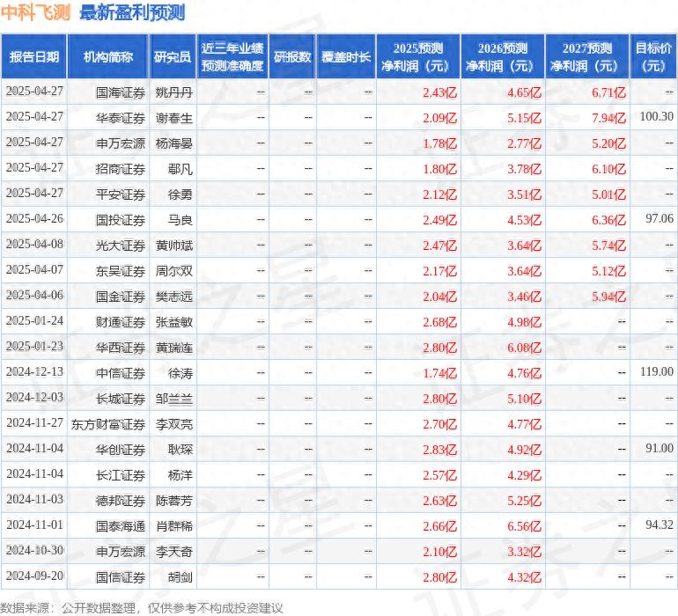Viewport: 678px width, 616px height.
Task: Click the 2027预测净利润 column header
Action: coord(587,57)
